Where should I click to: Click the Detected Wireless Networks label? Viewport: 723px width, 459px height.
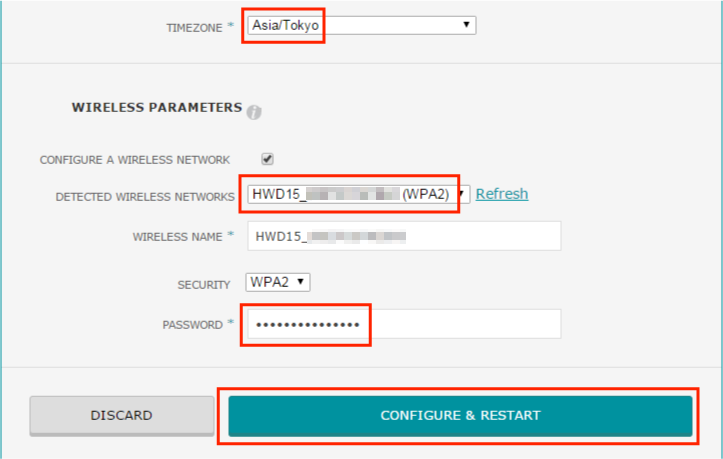tap(145, 197)
